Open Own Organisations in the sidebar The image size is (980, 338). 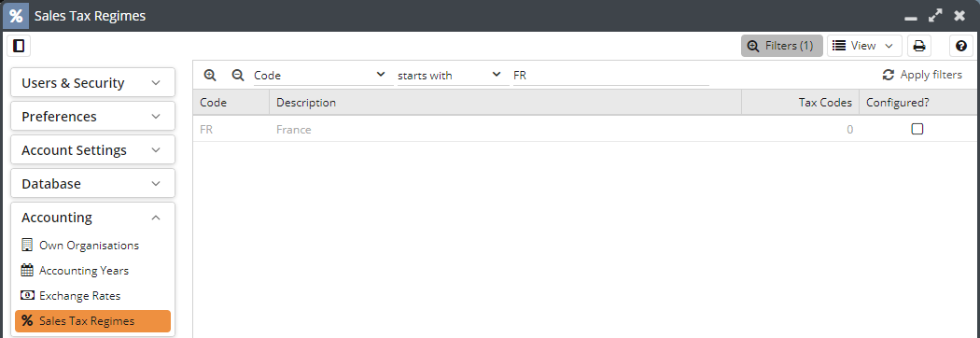pos(89,246)
